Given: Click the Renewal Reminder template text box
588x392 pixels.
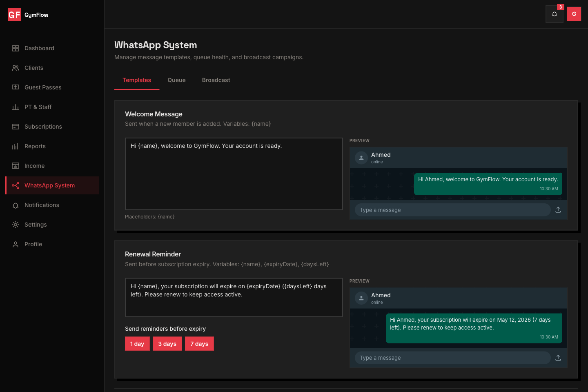Looking at the screenshot, I should pyautogui.click(x=234, y=297).
